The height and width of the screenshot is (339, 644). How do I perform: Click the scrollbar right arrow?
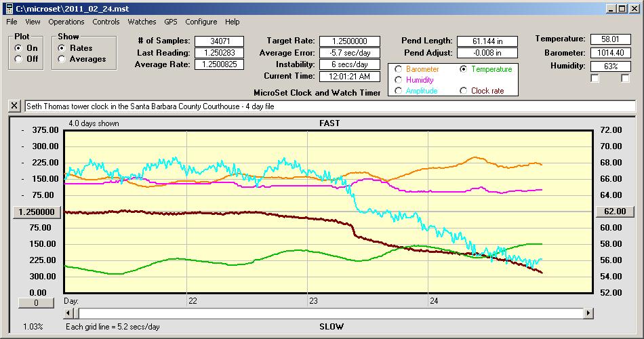click(x=588, y=313)
